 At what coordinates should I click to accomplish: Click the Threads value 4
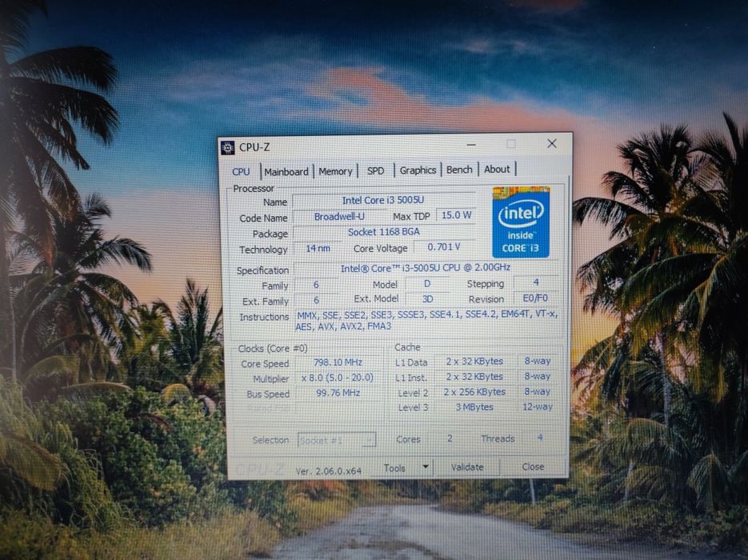tap(539, 438)
